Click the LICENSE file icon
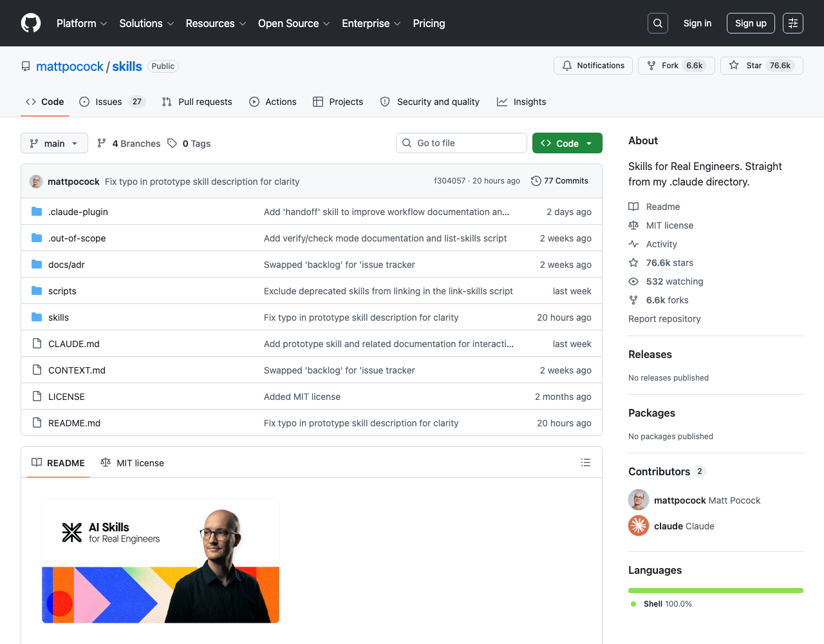The height and width of the screenshot is (644, 824). [x=37, y=397]
